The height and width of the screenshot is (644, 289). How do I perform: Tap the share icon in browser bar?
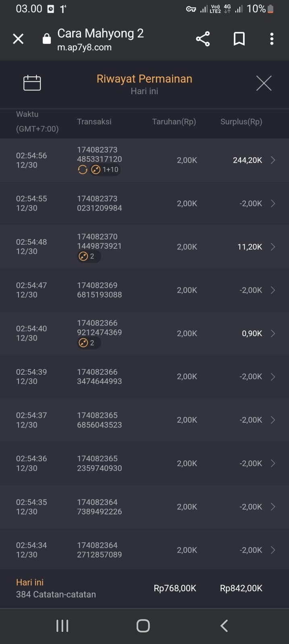coord(203,39)
